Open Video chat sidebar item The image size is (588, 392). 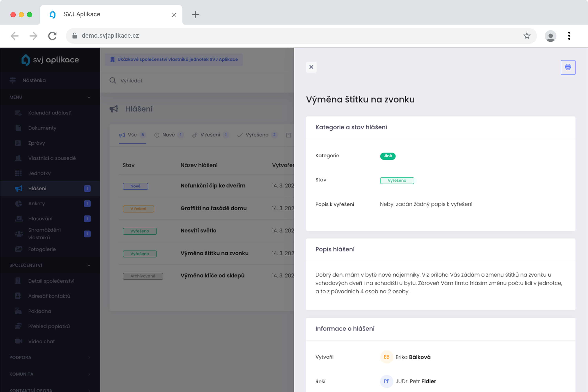pos(41,341)
